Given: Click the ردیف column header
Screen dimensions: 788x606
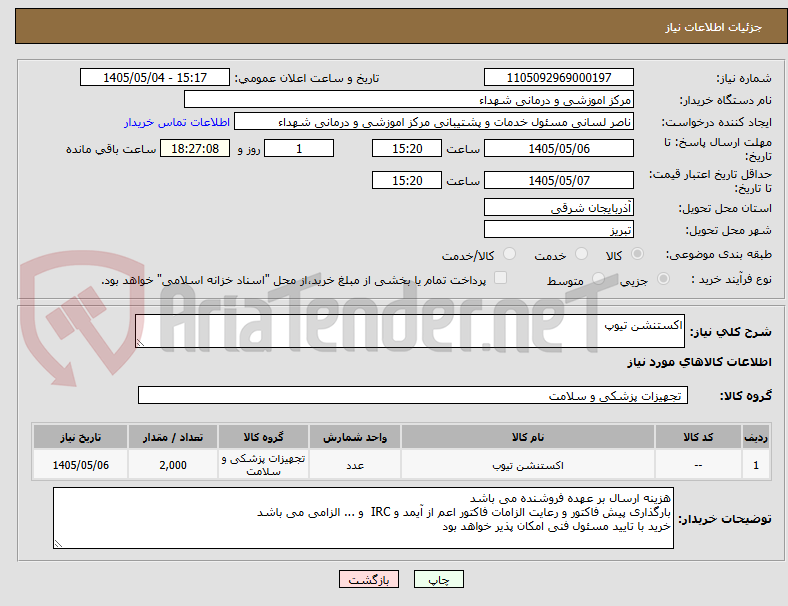Looking at the screenshot, I should 756,437.
